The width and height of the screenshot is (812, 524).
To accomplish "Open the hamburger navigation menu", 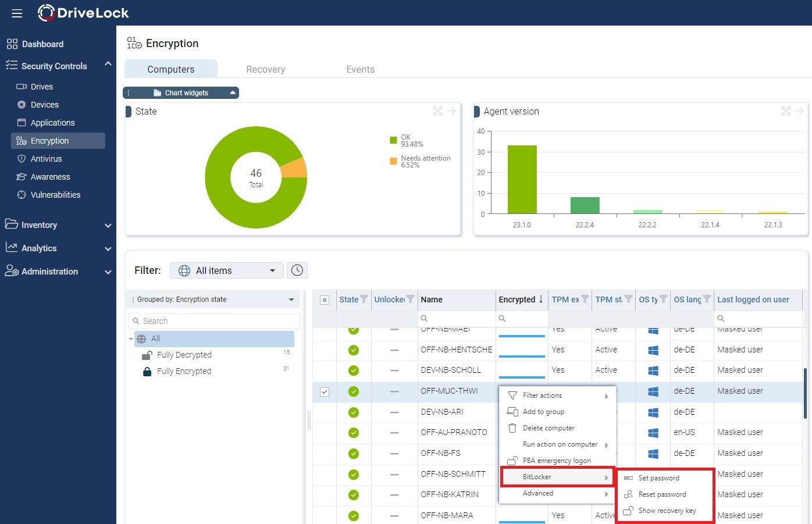I will pyautogui.click(x=17, y=13).
